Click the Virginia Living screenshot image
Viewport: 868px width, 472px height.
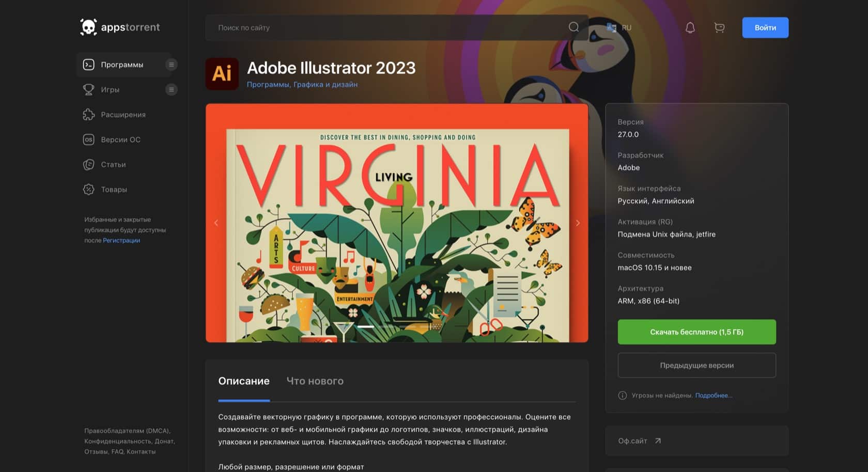[x=397, y=223]
